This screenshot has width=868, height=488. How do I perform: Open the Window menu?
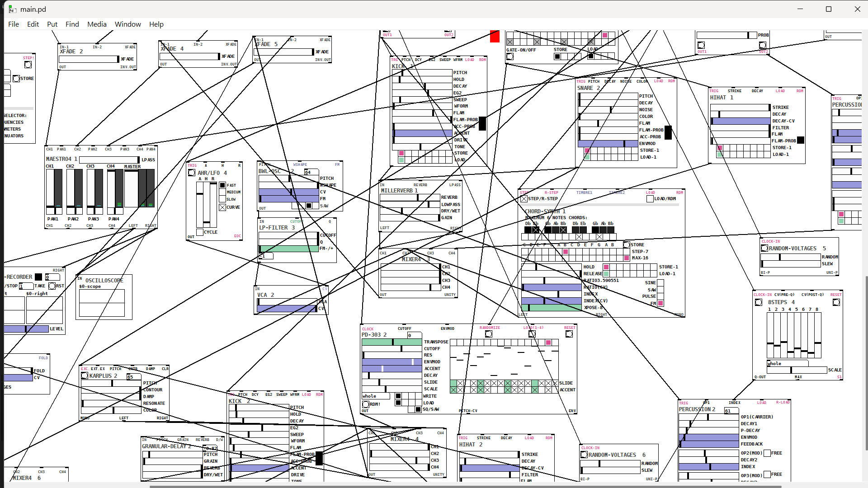click(x=128, y=24)
